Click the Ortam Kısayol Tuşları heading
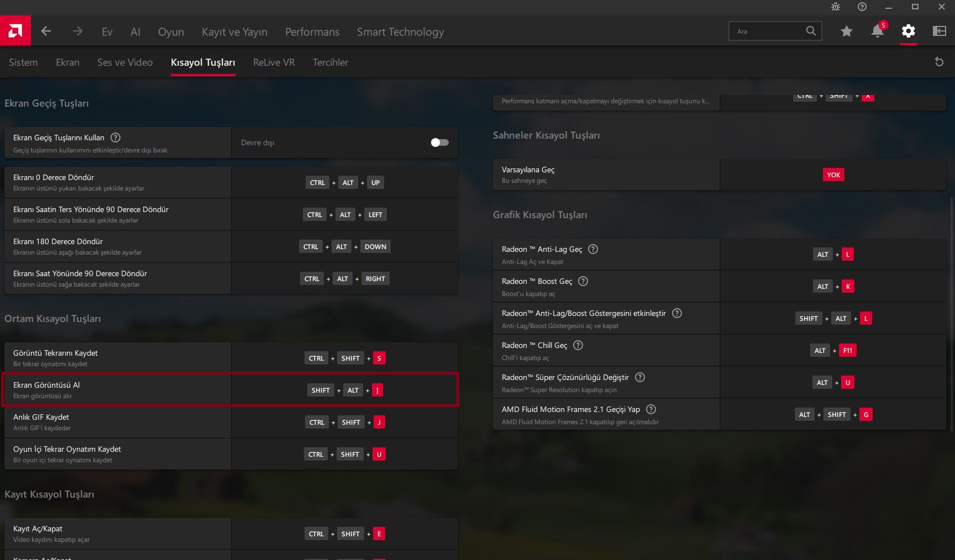This screenshot has height=560, width=955. [x=53, y=319]
